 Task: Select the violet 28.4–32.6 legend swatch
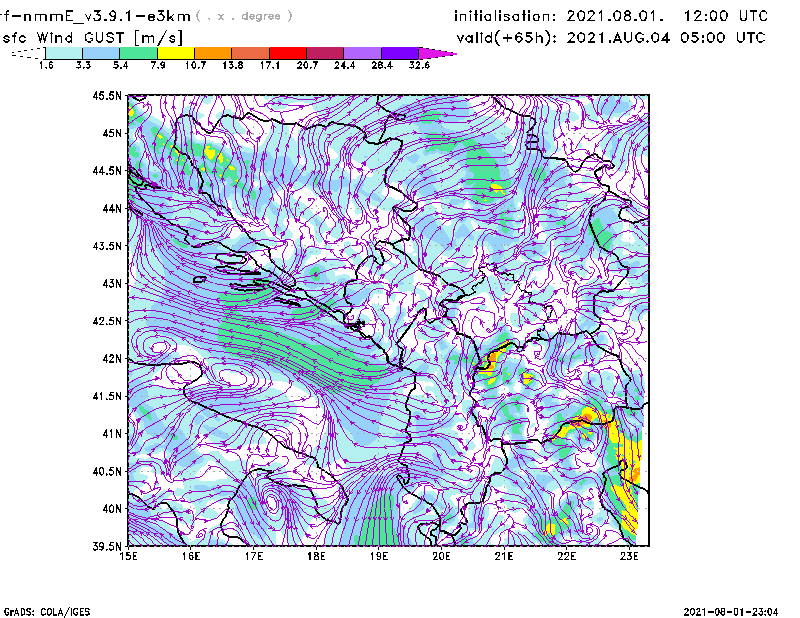click(x=400, y=53)
